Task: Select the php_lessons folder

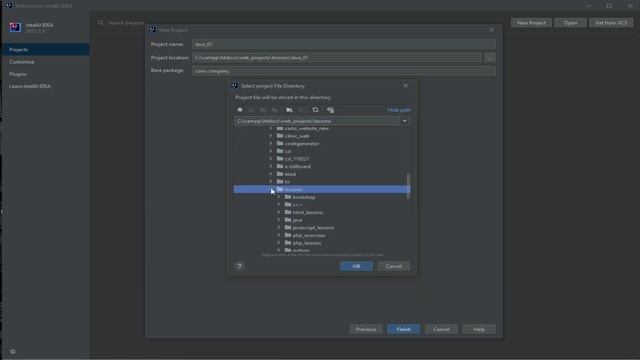Action: pyautogui.click(x=307, y=243)
